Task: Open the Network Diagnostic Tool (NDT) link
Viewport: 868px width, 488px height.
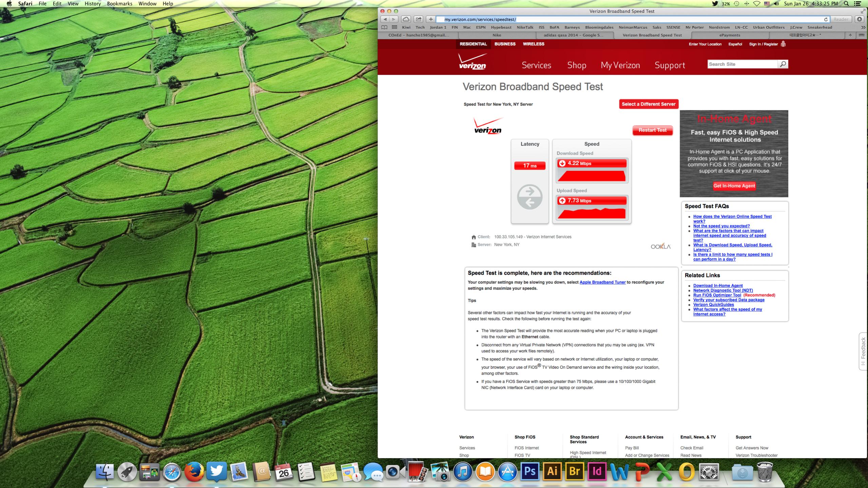Action: coord(723,290)
